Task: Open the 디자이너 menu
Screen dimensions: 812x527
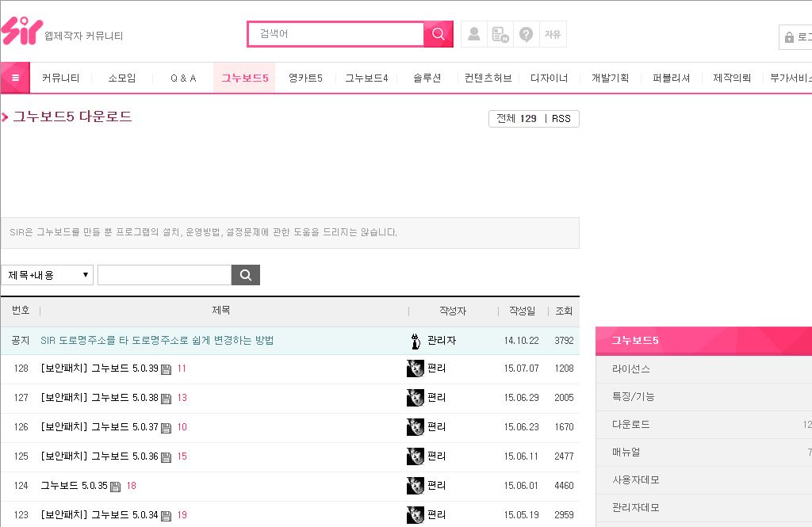Action: pos(550,78)
